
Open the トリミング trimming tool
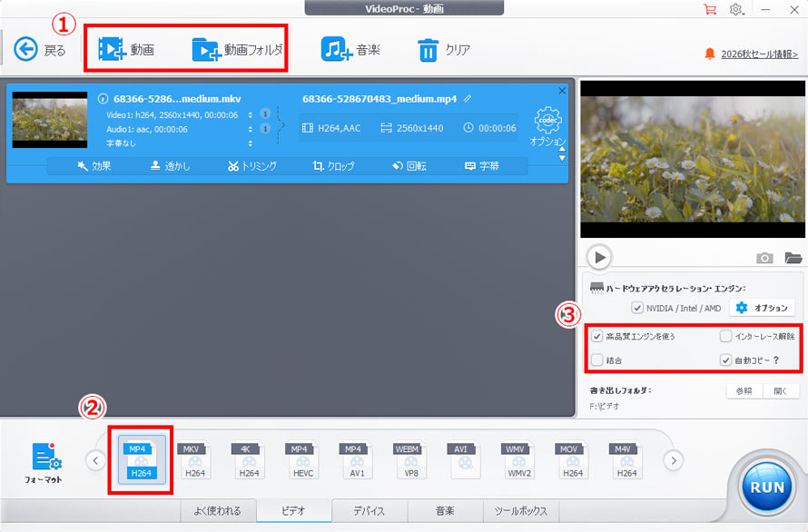pos(252,166)
